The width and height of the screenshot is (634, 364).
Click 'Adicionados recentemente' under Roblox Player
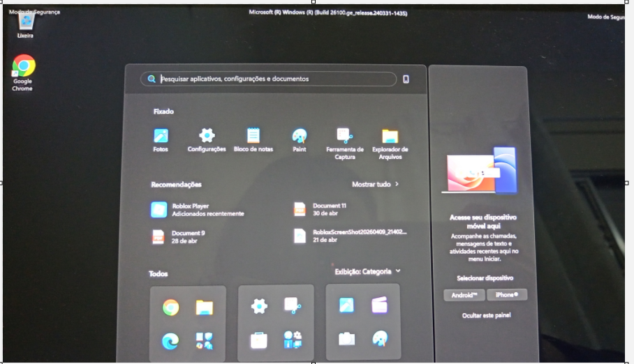[208, 213]
